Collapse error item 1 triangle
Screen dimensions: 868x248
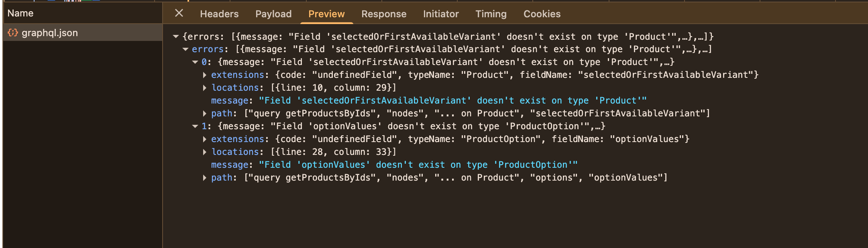click(x=195, y=126)
